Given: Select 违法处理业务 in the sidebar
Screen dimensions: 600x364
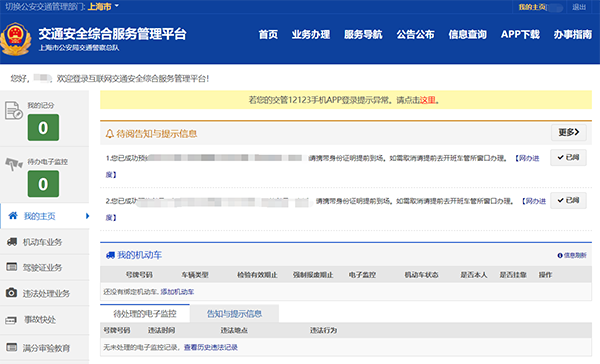Looking at the screenshot, I should click(44, 293).
